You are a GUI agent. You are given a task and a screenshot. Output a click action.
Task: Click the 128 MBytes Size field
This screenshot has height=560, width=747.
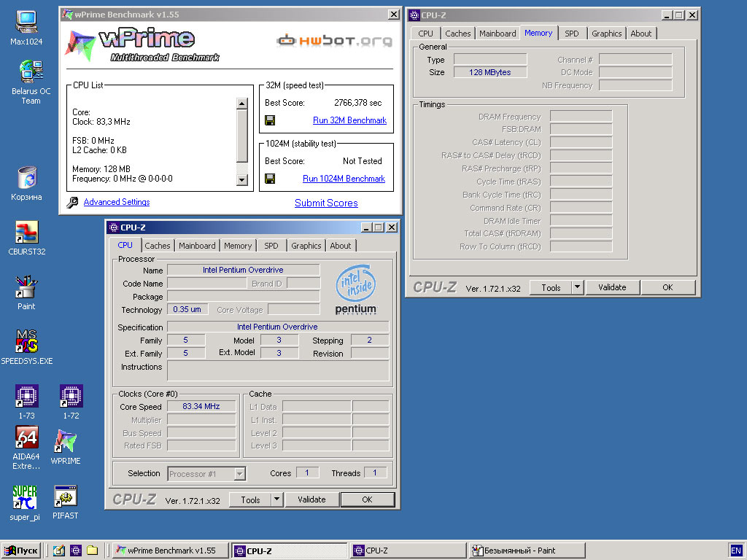point(490,72)
